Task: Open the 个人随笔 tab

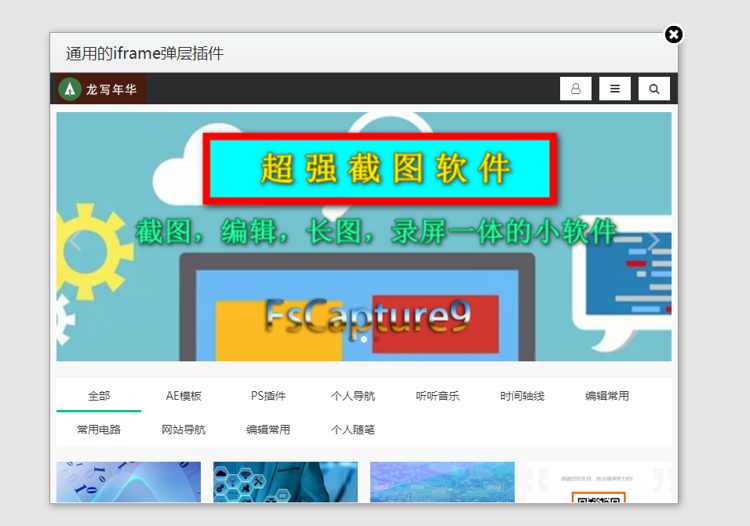Action: click(353, 429)
